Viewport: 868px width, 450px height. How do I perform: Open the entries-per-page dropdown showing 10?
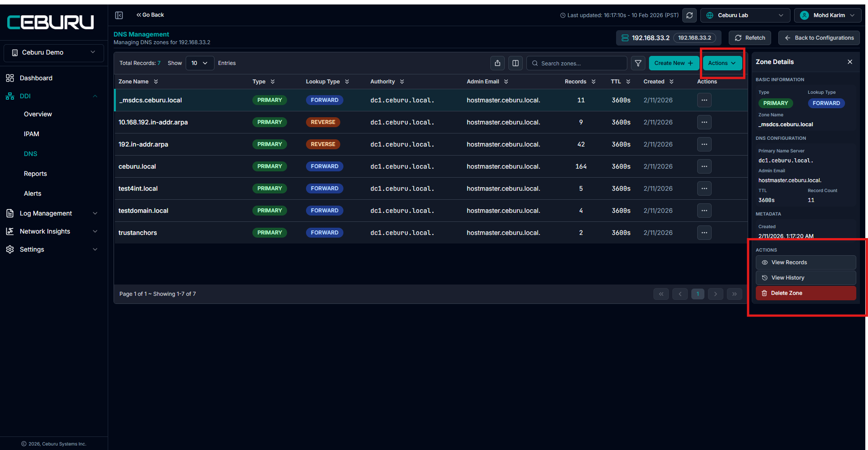tap(200, 63)
